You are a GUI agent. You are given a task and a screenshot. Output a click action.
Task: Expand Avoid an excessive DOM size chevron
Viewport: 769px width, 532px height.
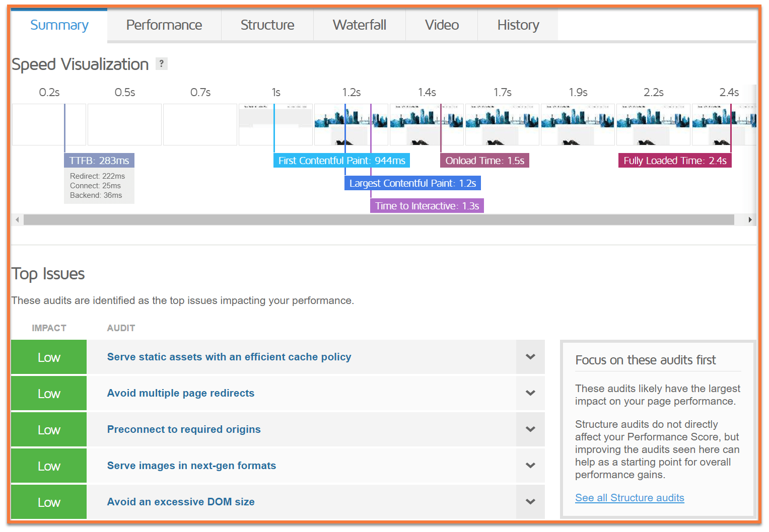[x=530, y=502]
